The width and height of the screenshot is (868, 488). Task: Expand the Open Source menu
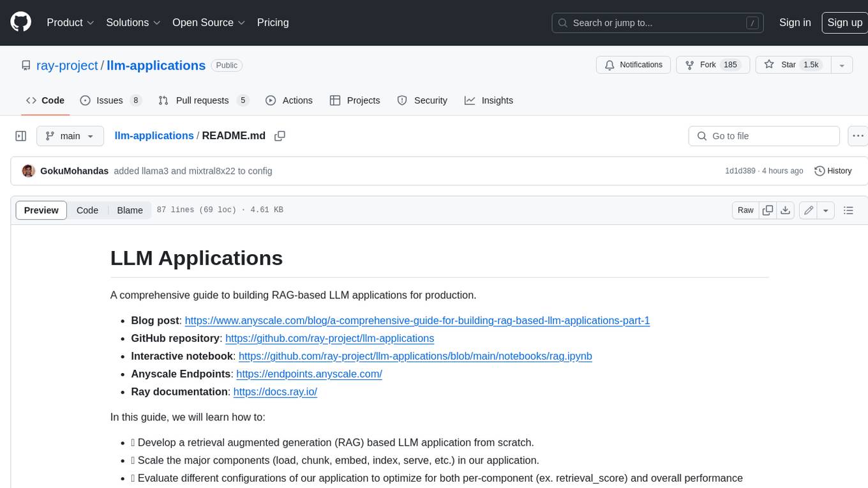pyautogui.click(x=209, y=22)
